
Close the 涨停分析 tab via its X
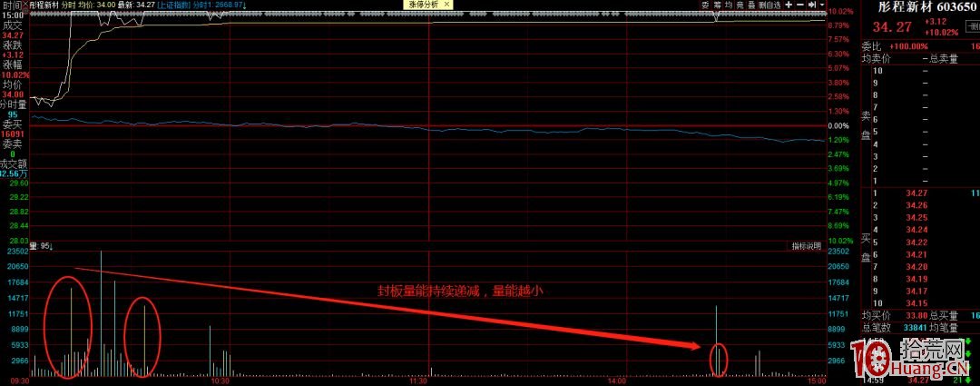tap(445, 5)
